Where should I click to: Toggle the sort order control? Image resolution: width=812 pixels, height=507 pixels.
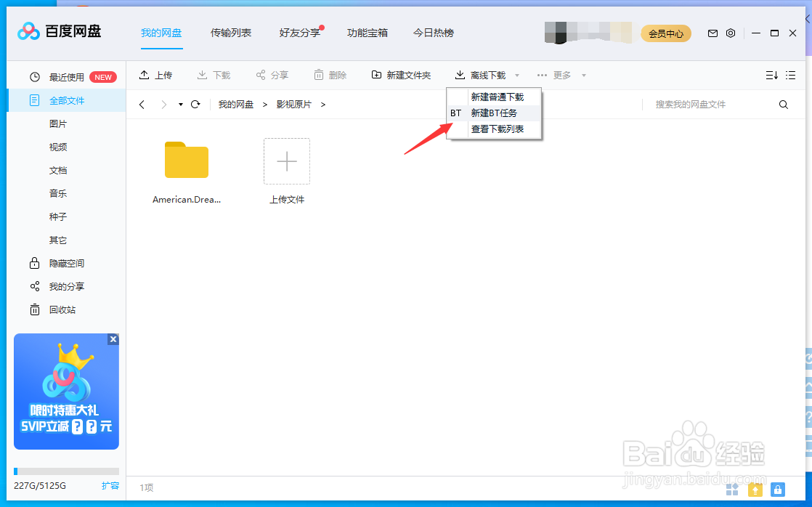(x=772, y=74)
